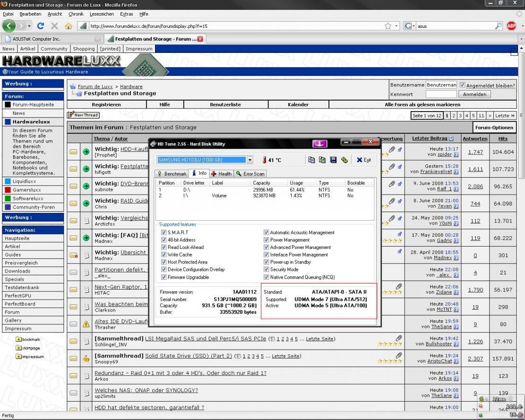Click the Hardwareluxx logo
525x420 pixels.
[61, 61]
